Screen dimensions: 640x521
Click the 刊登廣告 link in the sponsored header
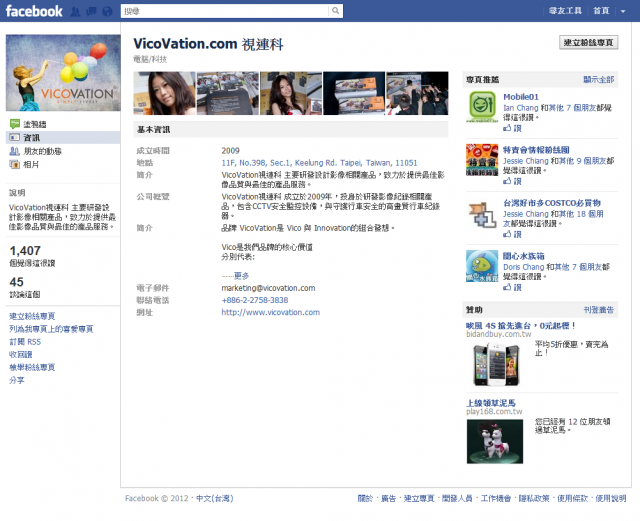pos(598,310)
